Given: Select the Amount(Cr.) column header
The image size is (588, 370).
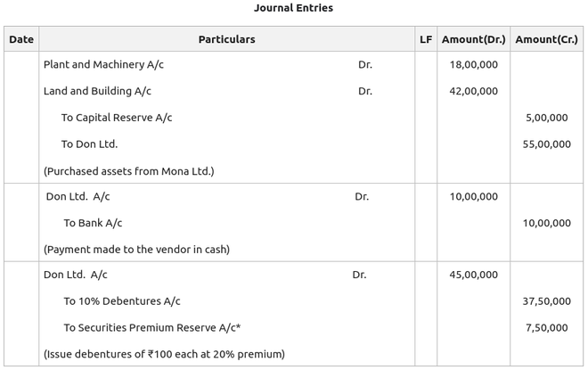Looking at the screenshot, I should 546,39.
